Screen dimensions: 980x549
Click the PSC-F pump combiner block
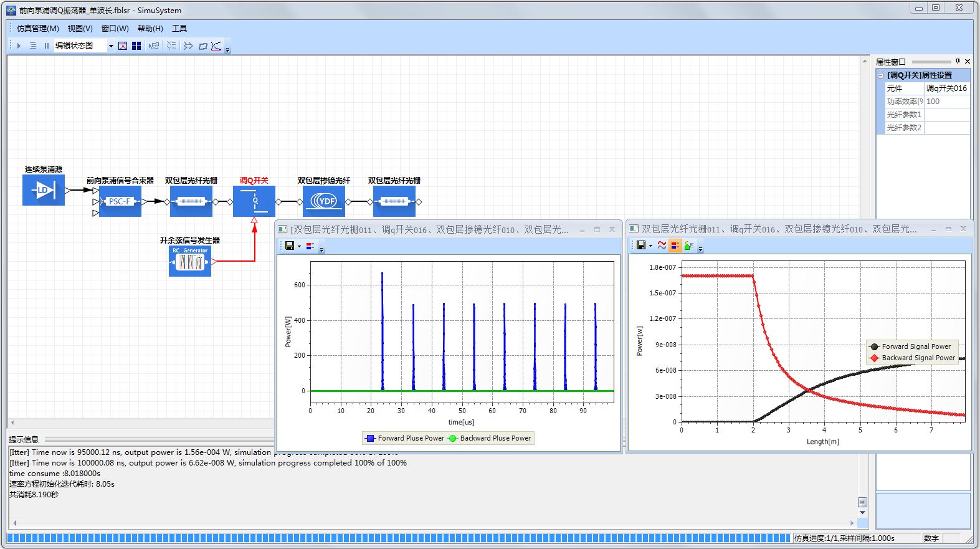coord(120,201)
